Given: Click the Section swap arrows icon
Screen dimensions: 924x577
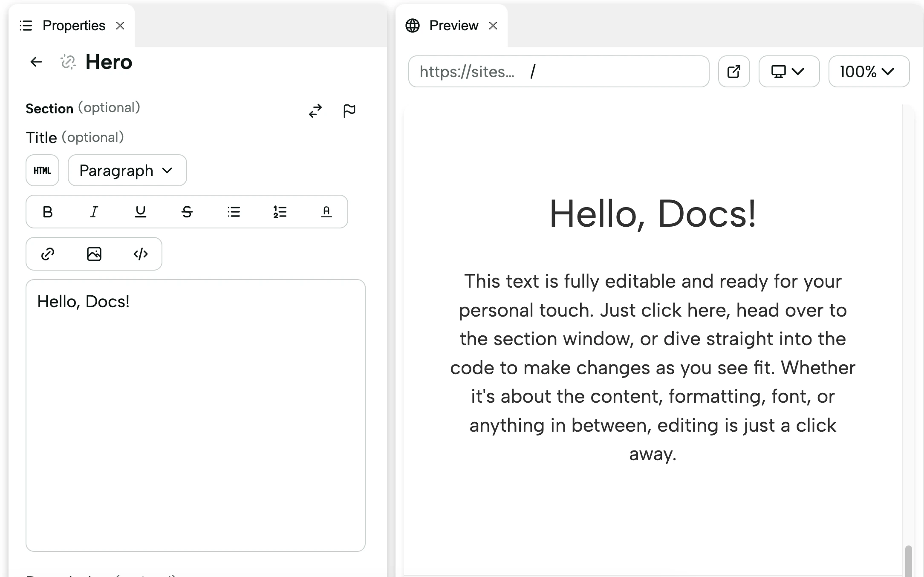Looking at the screenshot, I should click(x=315, y=111).
